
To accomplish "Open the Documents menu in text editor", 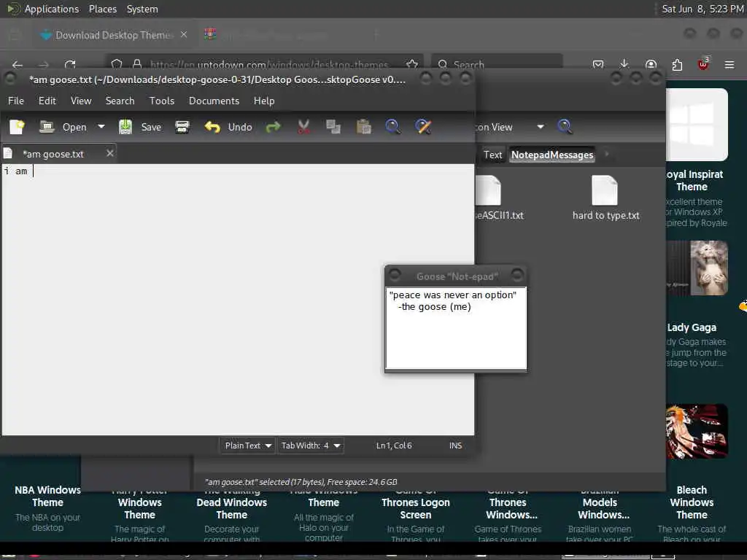I will [214, 101].
